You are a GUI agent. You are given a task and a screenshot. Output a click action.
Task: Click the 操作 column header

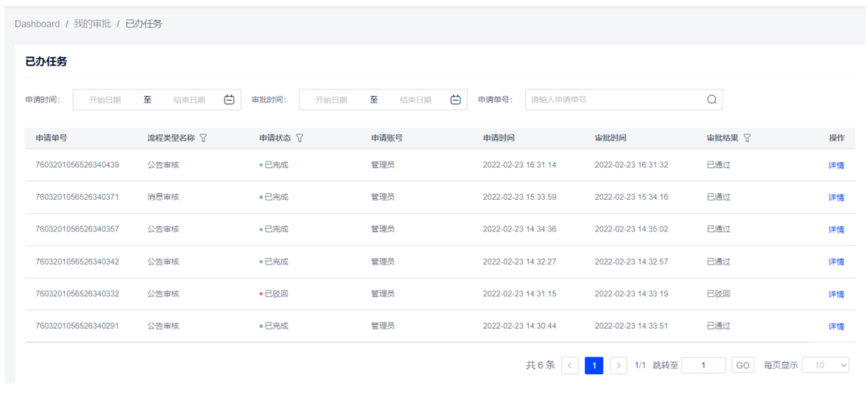tap(836, 138)
